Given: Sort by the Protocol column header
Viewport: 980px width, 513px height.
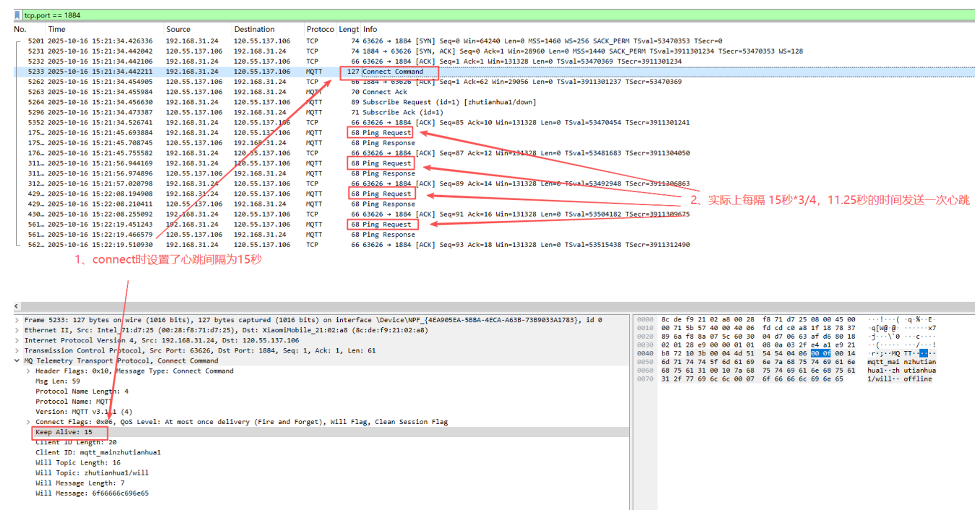Looking at the screenshot, I should click(x=321, y=29).
